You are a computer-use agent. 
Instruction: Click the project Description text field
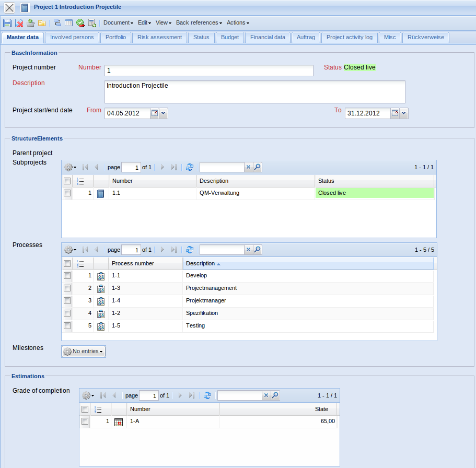pyautogui.click(x=254, y=91)
